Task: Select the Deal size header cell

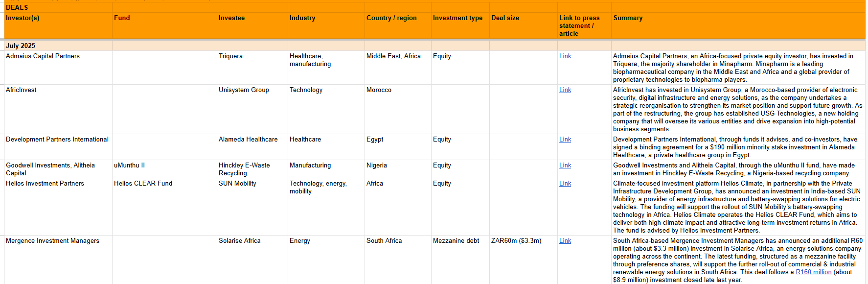Action: coord(524,25)
